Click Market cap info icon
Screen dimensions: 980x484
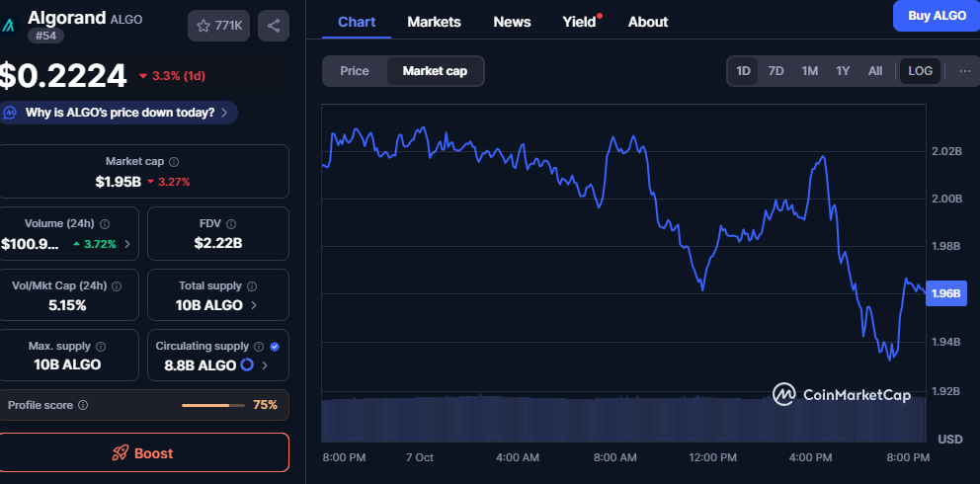[174, 161]
